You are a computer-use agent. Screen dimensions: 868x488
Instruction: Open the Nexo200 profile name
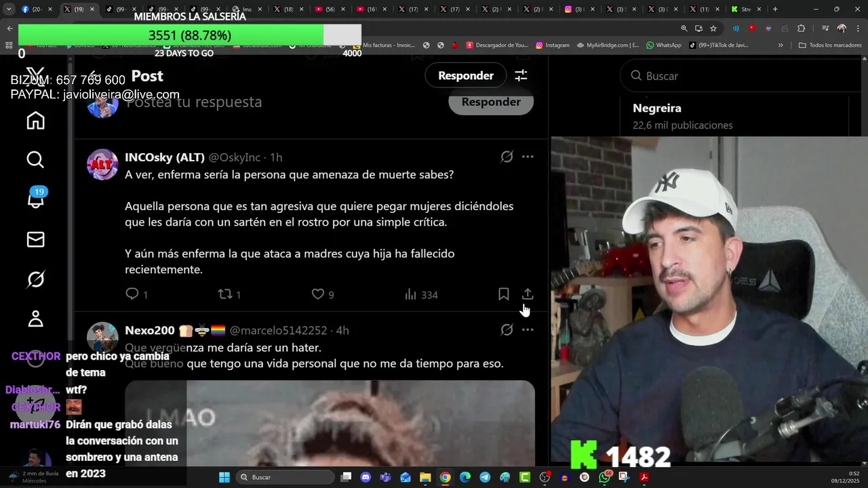point(150,330)
